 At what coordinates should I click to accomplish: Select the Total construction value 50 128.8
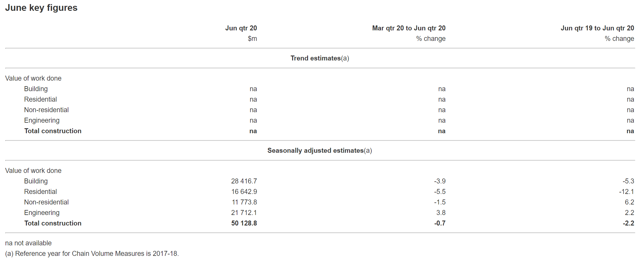click(x=244, y=223)
